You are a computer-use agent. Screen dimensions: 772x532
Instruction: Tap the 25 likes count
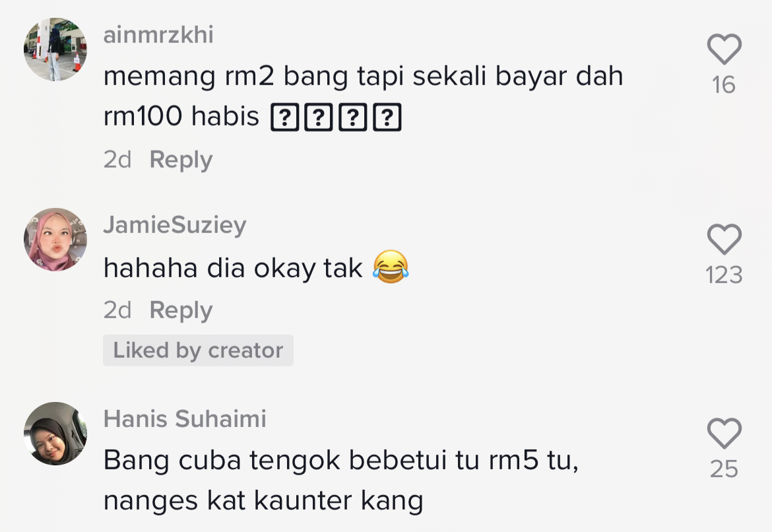(724, 469)
